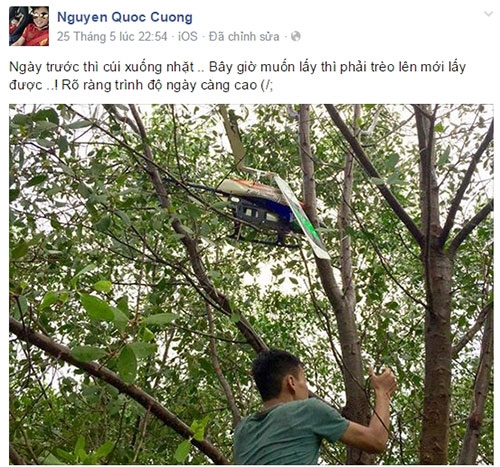Open the post options chevron menu

[488, 14]
